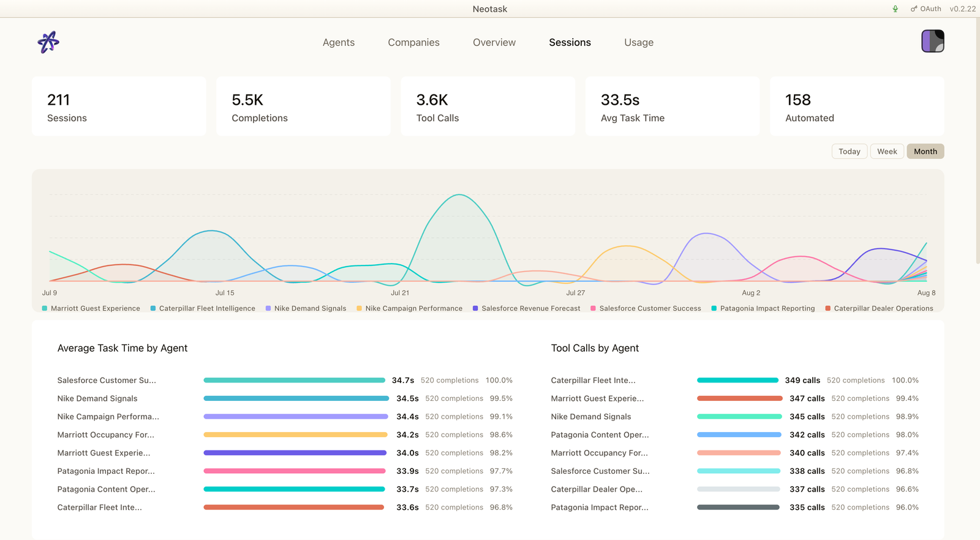Click the 34.7s Salesforce Customer Su... task time bar
The height and width of the screenshot is (540, 980).
pos(294,380)
